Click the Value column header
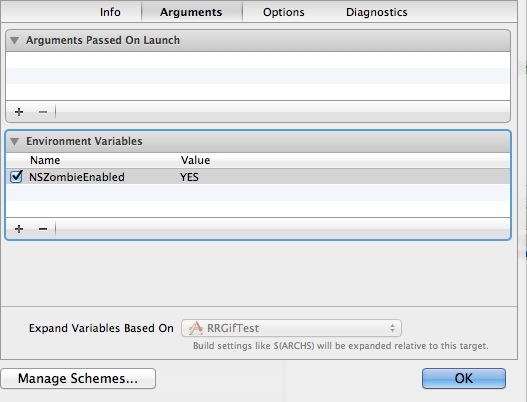The width and height of the screenshot is (527, 402). pyautogui.click(x=195, y=160)
